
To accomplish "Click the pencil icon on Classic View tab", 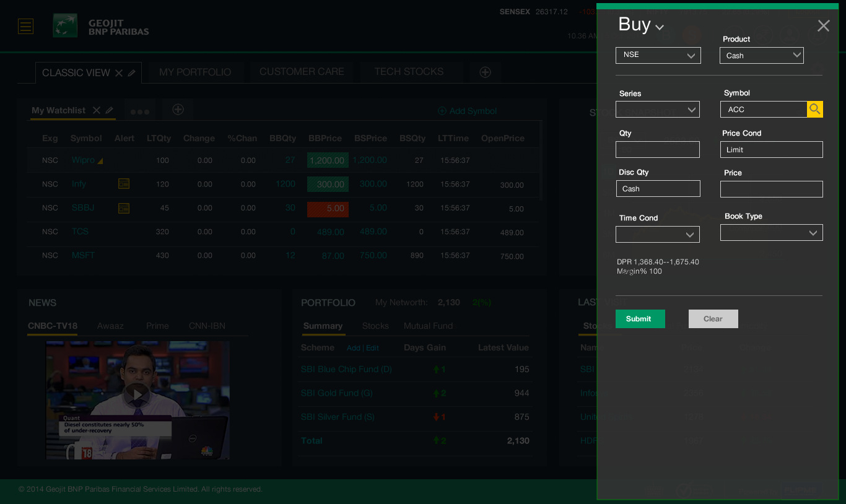I will point(132,73).
